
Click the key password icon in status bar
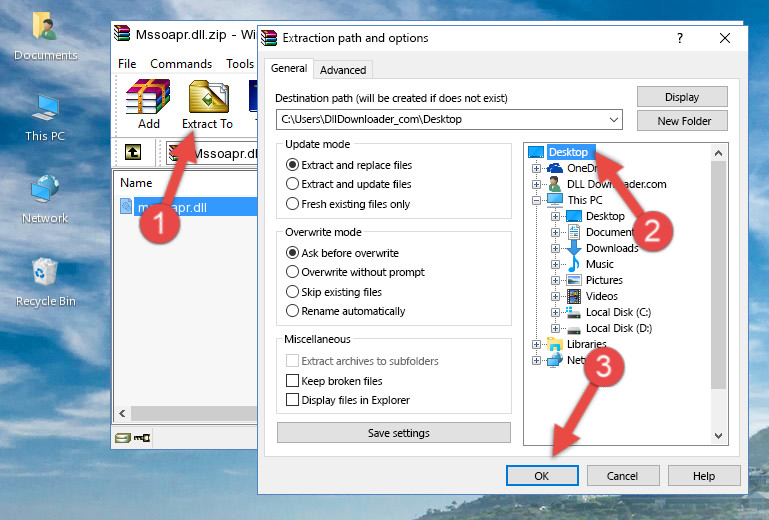[x=142, y=438]
